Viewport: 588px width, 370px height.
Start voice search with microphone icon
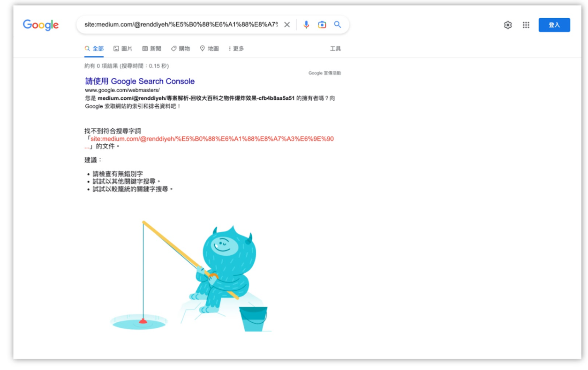[x=306, y=25]
